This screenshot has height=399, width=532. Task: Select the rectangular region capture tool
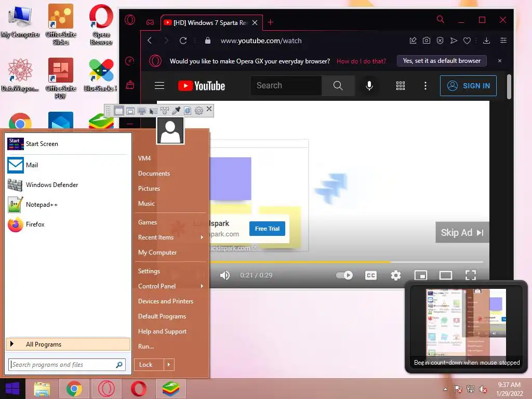tap(153, 111)
